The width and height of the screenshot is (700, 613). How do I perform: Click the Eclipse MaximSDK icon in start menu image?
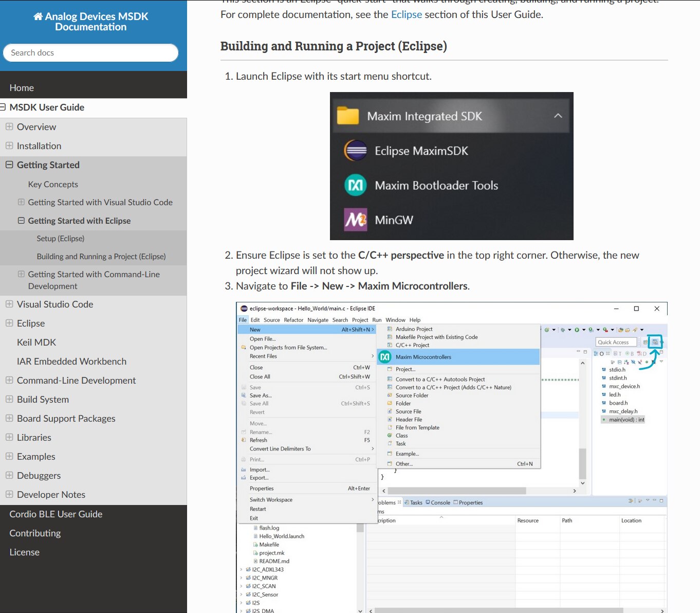(355, 151)
